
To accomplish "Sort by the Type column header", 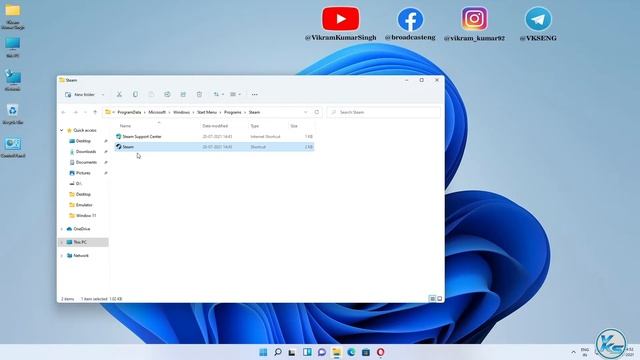I will pyautogui.click(x=268, y=126).
